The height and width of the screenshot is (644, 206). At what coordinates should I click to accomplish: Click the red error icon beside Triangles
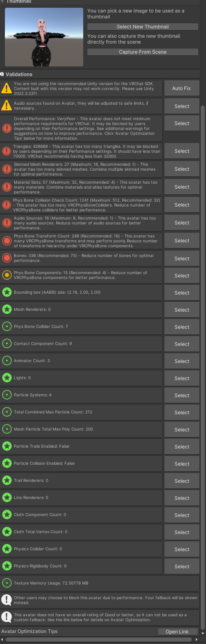[7, 151]
